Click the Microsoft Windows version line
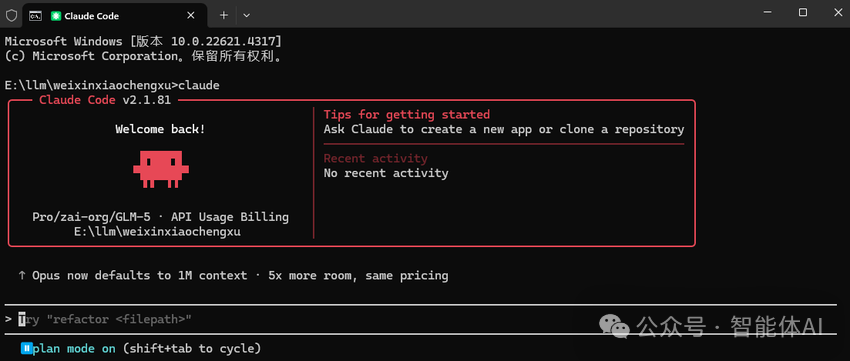 coord(143,41)
